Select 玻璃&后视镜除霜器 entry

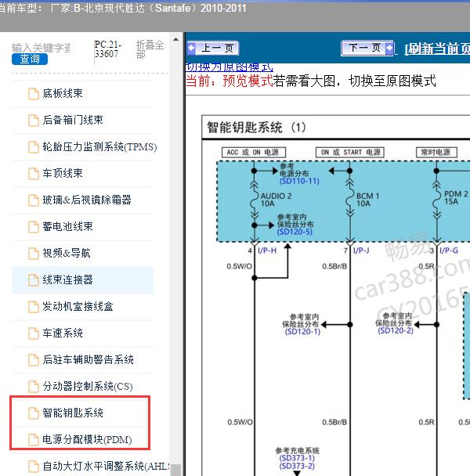click(87, 200)
